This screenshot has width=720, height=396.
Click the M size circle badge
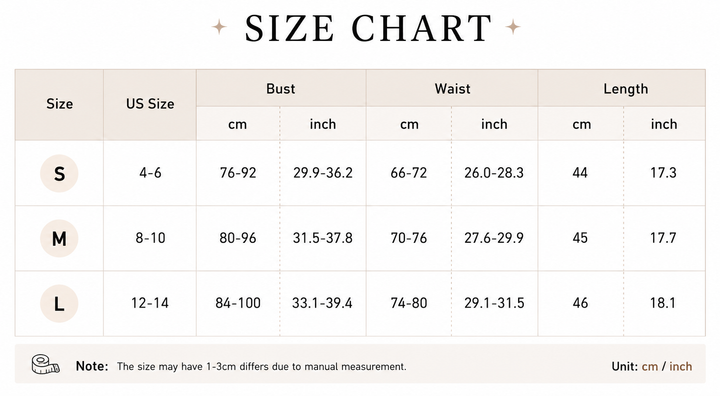tap(59, 238)
